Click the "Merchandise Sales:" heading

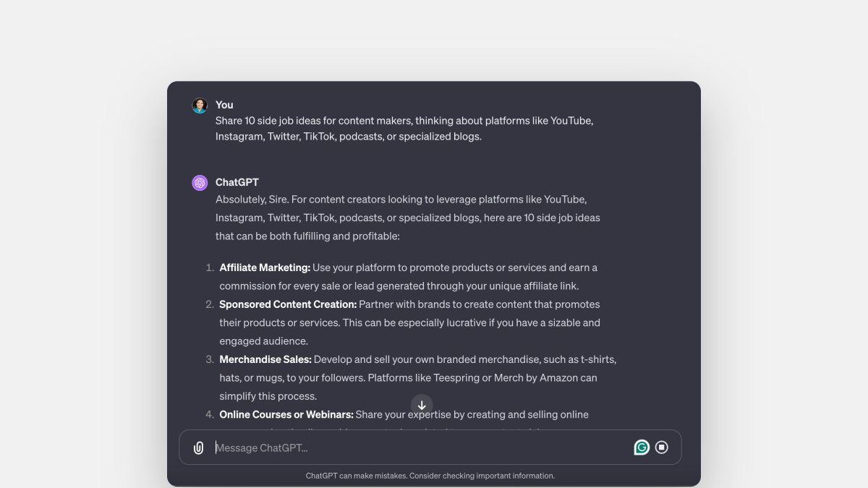(265, 359)
